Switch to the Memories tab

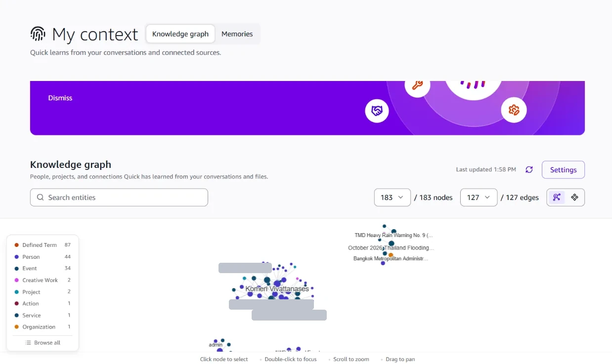tap(237, 34)
